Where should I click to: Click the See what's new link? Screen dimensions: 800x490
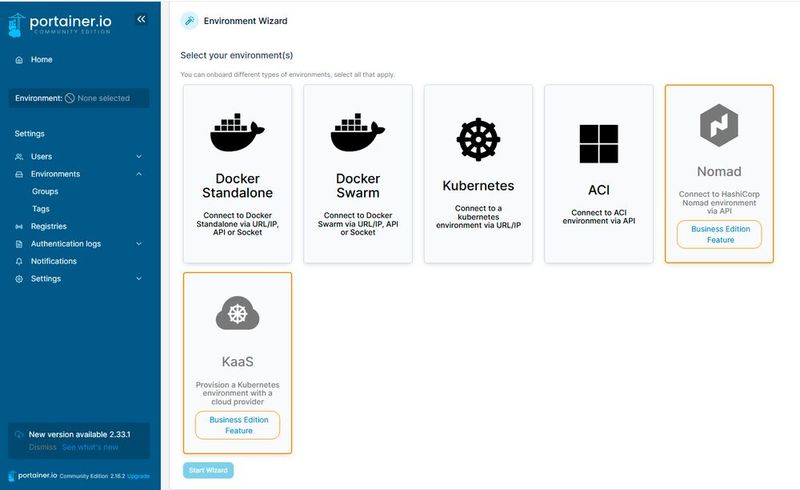(x=90, y=447)
